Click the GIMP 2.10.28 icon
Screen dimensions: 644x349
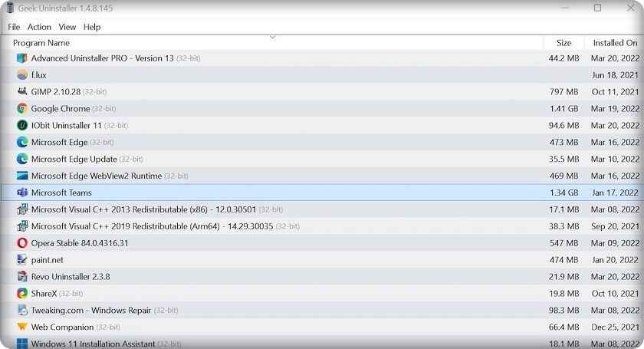[22, 92]
